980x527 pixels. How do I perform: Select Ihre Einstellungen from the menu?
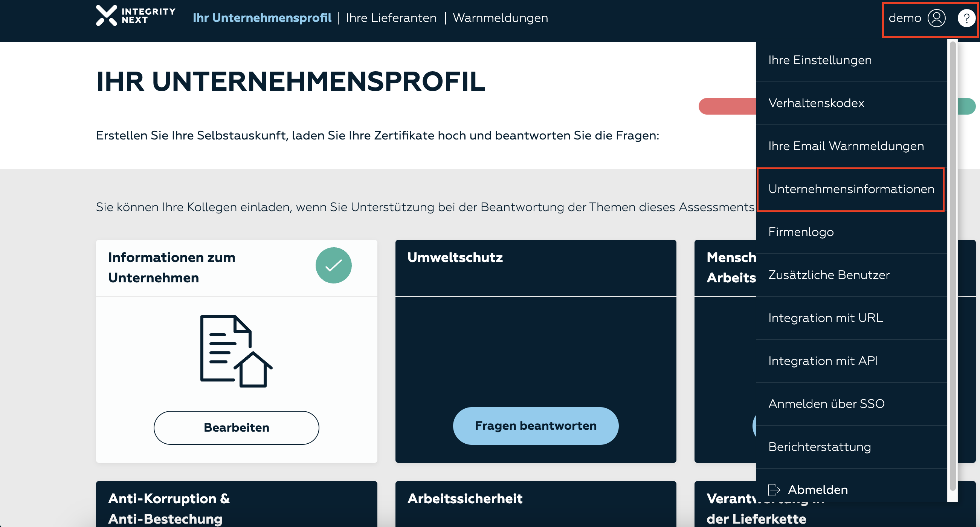[x=820, y=60]
